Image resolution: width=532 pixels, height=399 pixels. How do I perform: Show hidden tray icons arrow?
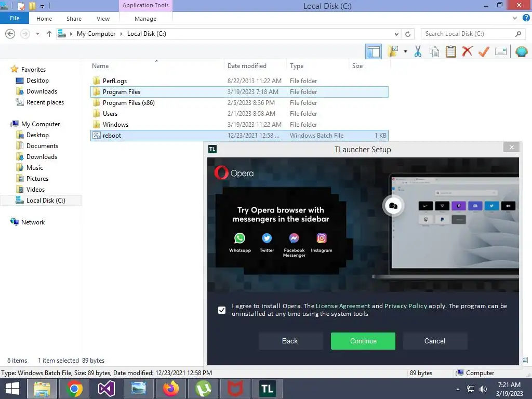pyautogui.click(x=458, y=389)
